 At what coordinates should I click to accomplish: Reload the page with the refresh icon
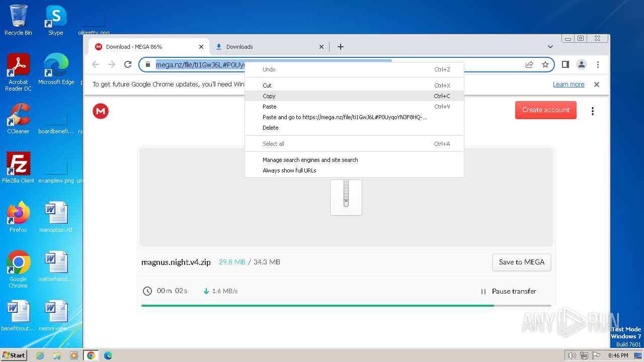(128, 64)
